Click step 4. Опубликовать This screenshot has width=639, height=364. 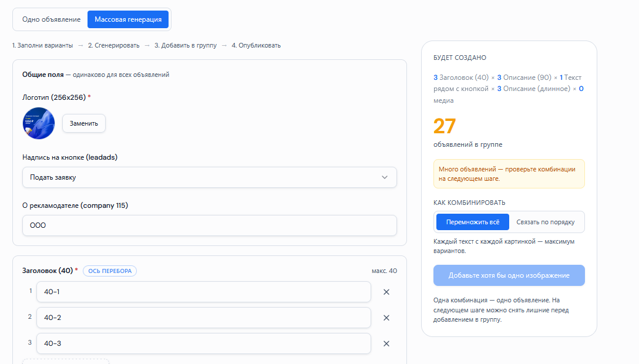[256, 45]
